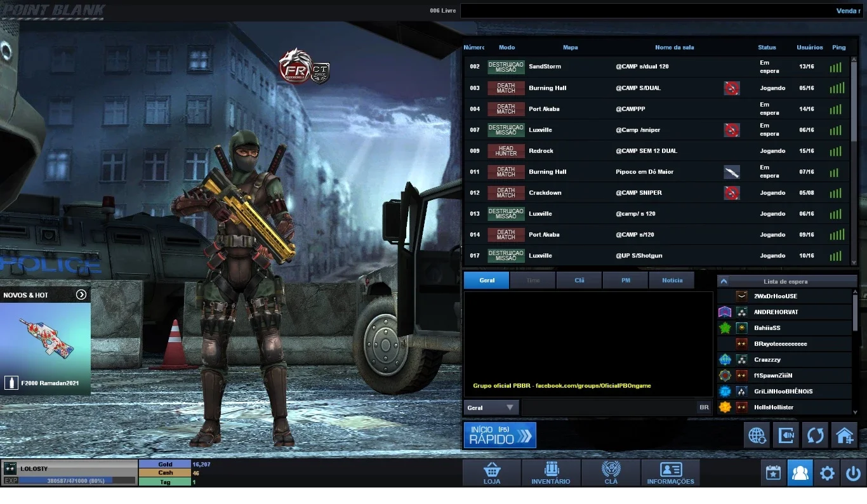Click LOLOSTY player rank icon
This screenshot has width=867, height=504.
(10, 468)
